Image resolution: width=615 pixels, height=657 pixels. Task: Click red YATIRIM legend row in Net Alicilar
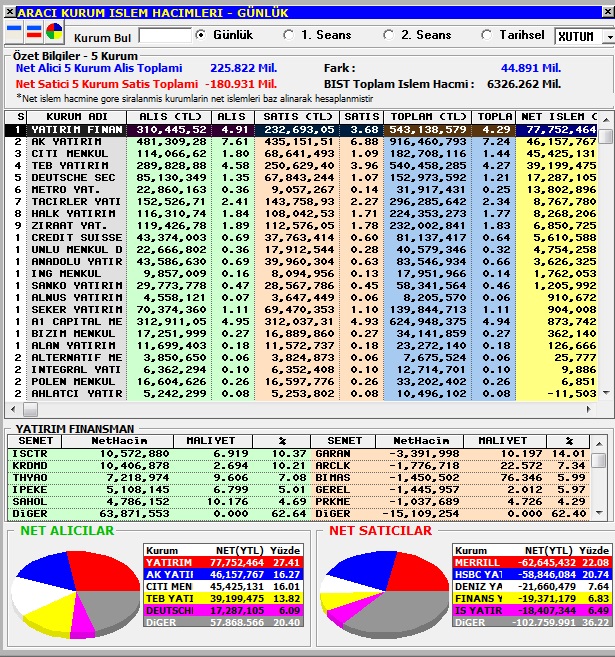point(223,562)
